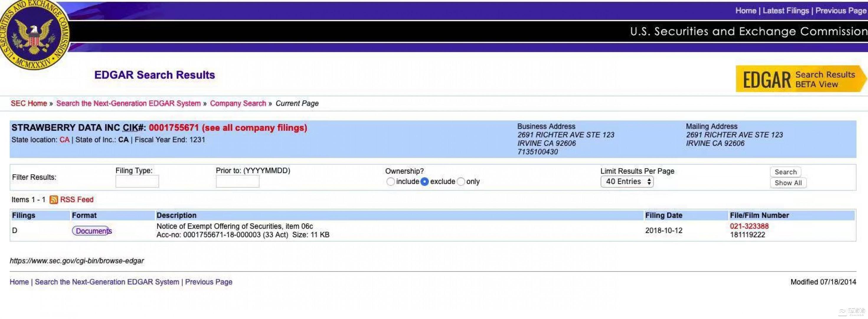Click the Mailing Address heading
Image resolution: width=868 pixels, height=319 pixels.
tap(712, 126)
